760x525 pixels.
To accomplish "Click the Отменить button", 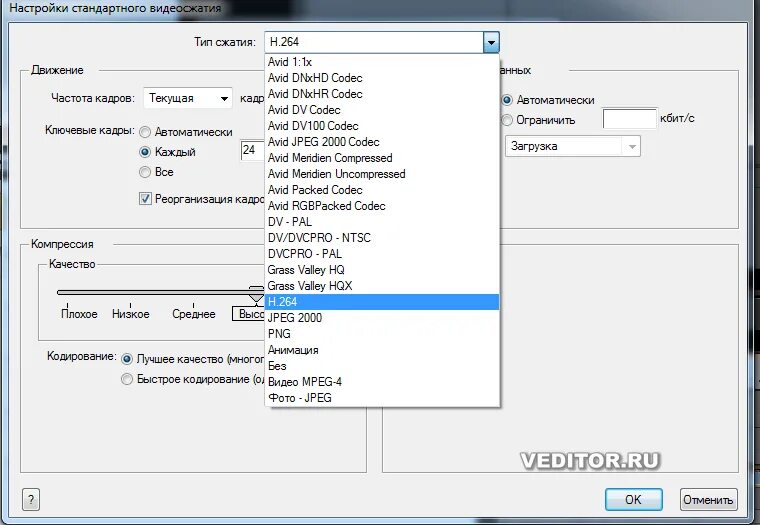I will (x=708, y=500).
